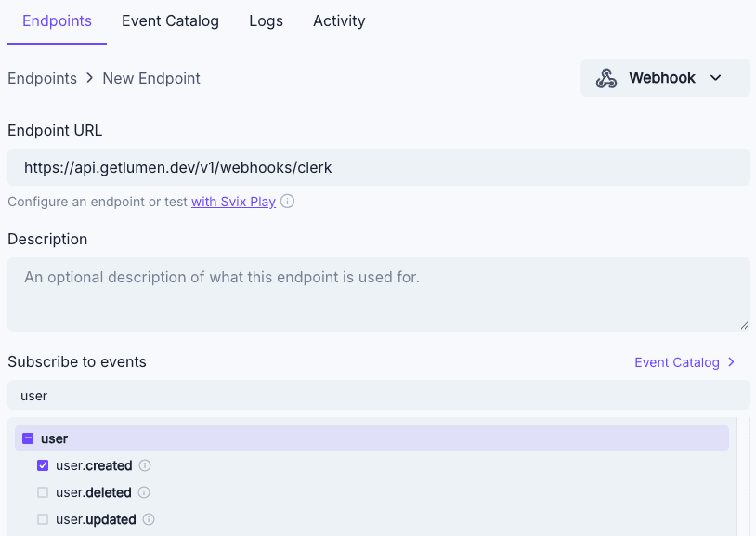Viewport: 756px width, 536px height.
Task: Click the Endpoints breadcrumb link
Action: pos(42,78)
